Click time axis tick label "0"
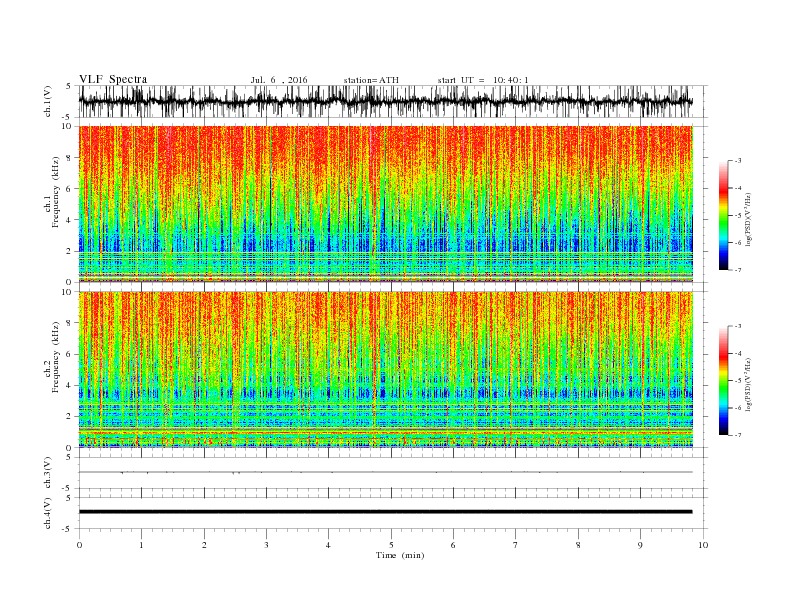Viewport: 792px width, 612px height. tap(79, 545)
